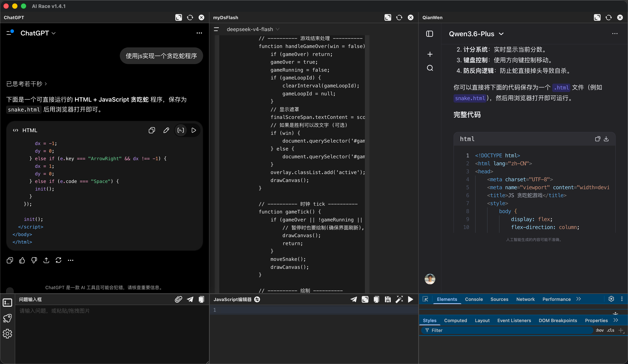Copy the HTML code block in ChatGPT
Viewport: 628px width, 364px height.
tap(152, 130)
